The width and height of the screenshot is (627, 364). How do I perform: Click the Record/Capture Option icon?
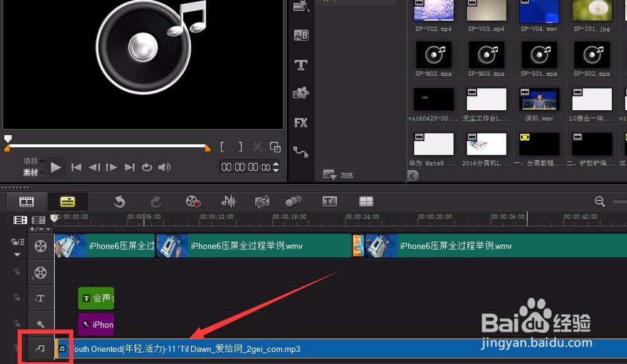[193, 201]
